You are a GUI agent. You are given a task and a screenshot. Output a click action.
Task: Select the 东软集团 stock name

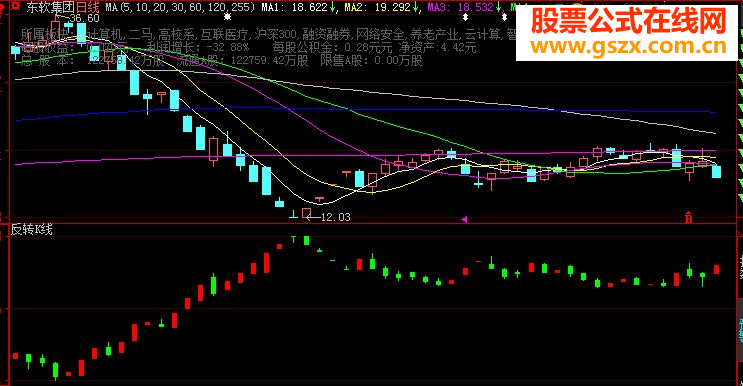[50, 7]
